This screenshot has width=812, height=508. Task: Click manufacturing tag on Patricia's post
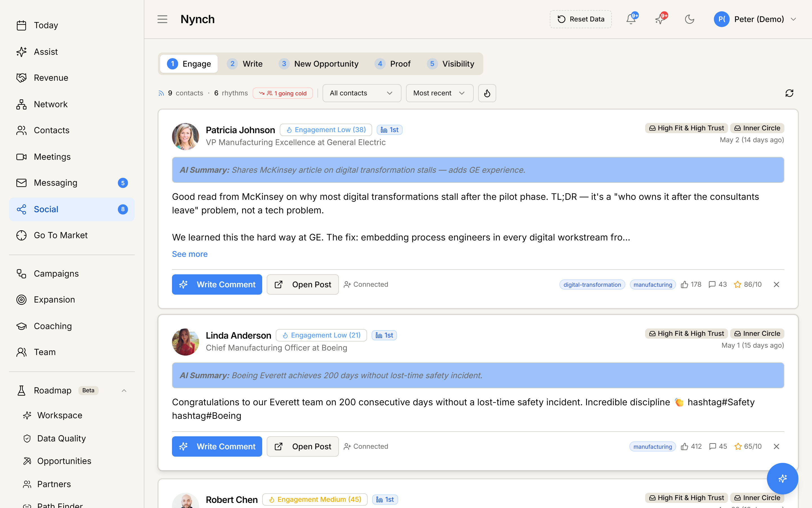point(653,284)
